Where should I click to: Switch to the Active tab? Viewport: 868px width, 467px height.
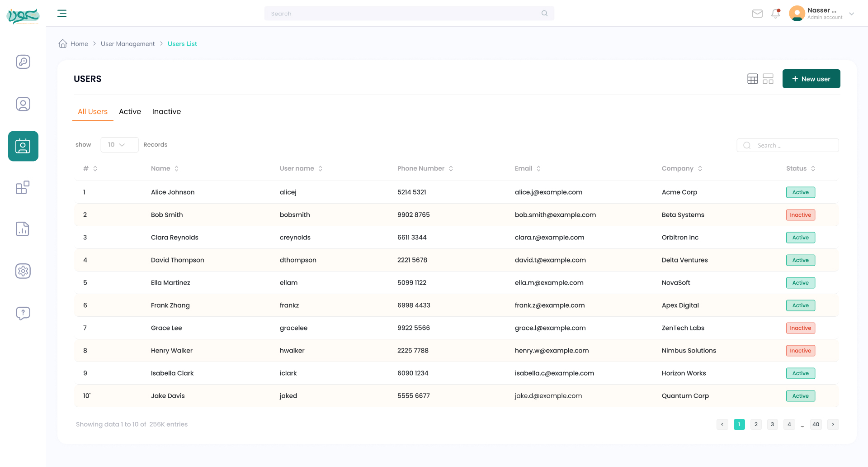(130, 111)
